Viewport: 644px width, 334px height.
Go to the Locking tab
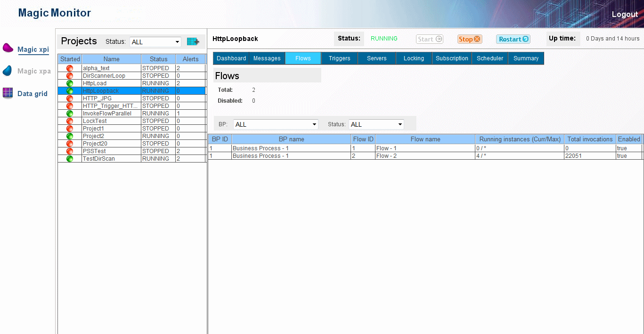tap(414, 58)
